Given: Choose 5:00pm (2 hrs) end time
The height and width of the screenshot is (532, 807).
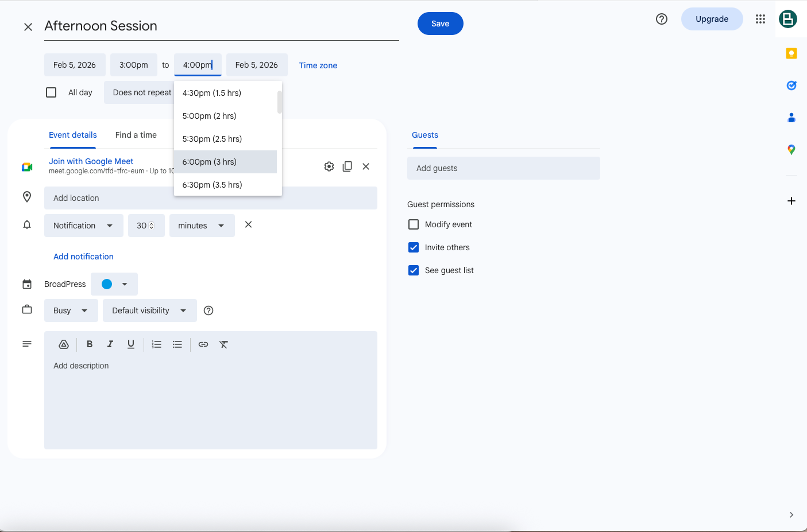Looking at the screenshot, I should point(225,116).
